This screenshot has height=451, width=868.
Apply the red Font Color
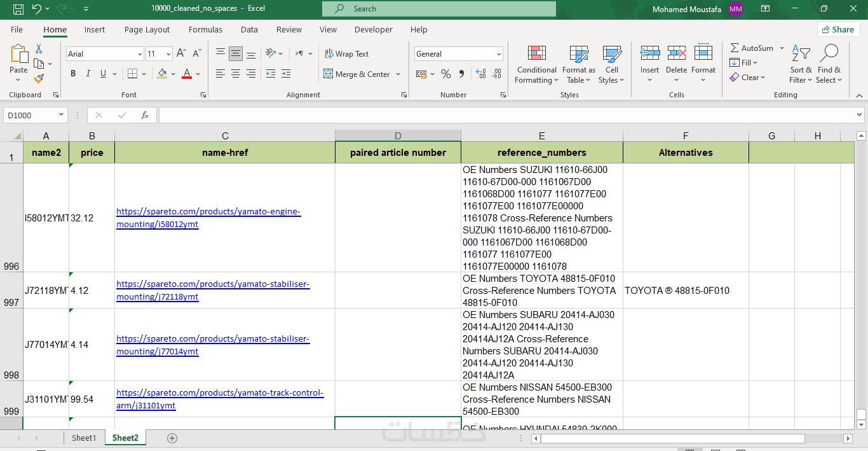(187, 74)
